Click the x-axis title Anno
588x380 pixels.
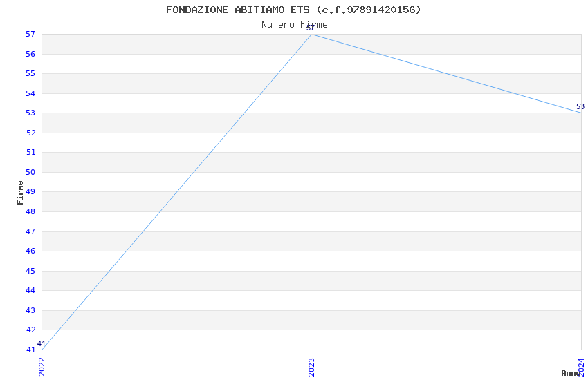point(571,373)
